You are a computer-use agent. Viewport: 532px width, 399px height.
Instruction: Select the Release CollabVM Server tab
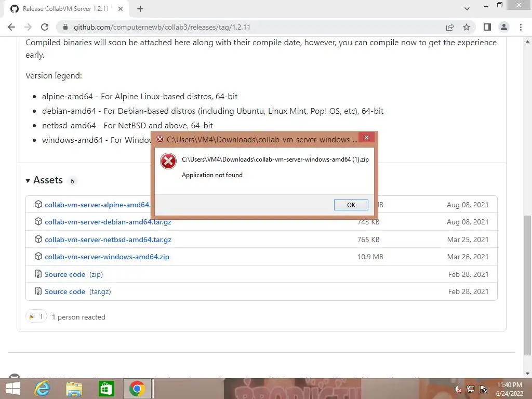66,9
